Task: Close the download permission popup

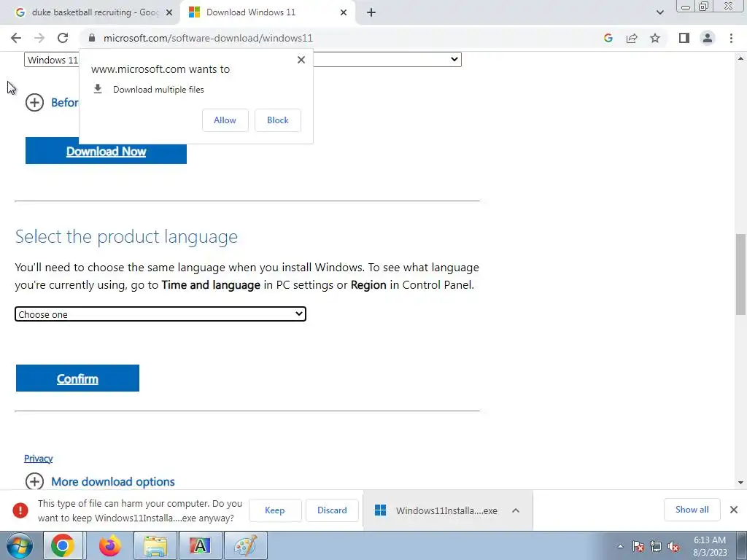Action: click(x=301, y=60)
